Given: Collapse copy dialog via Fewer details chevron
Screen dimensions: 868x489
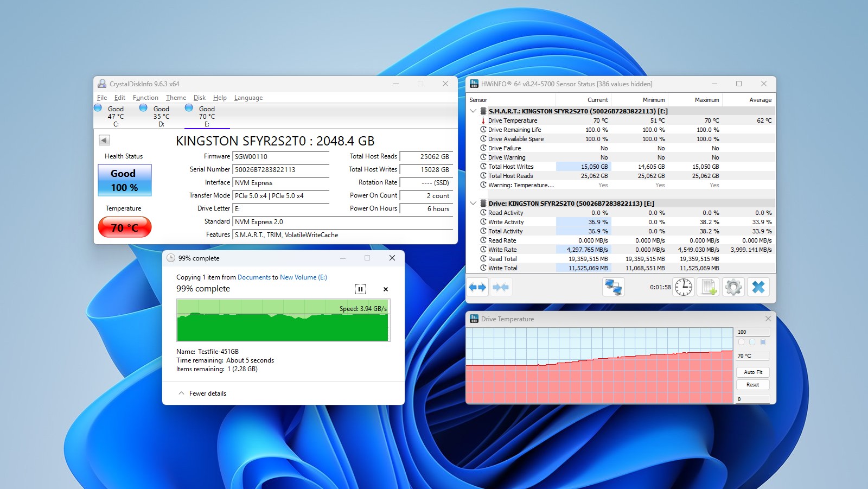Looking at the screenshot, I should click(x=181, y=393).
